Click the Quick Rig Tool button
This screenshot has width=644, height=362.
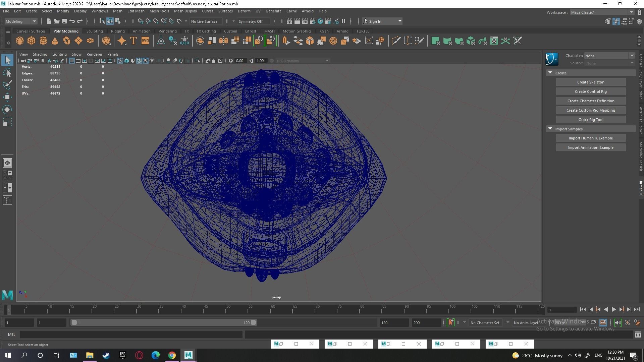coord(590,120)
